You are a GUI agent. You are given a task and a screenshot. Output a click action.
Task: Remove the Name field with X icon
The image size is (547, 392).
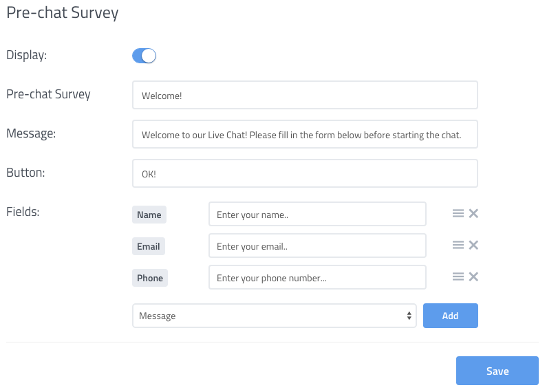pyautogui.click(x=473, y=214)
